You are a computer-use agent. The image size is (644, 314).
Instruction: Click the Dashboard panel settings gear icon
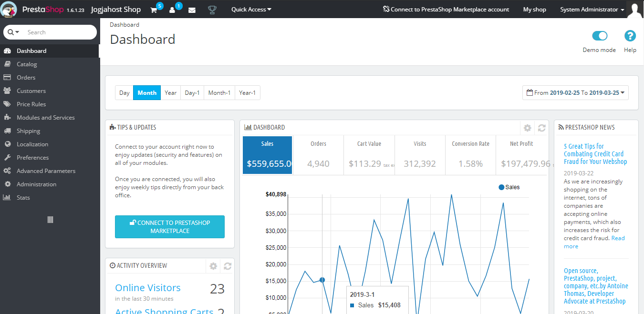[x=527, y=128]
